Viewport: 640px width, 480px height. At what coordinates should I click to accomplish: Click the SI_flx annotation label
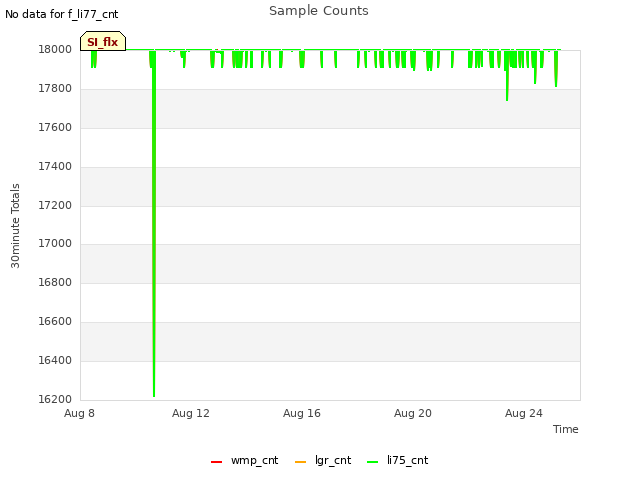pos(103,41)
